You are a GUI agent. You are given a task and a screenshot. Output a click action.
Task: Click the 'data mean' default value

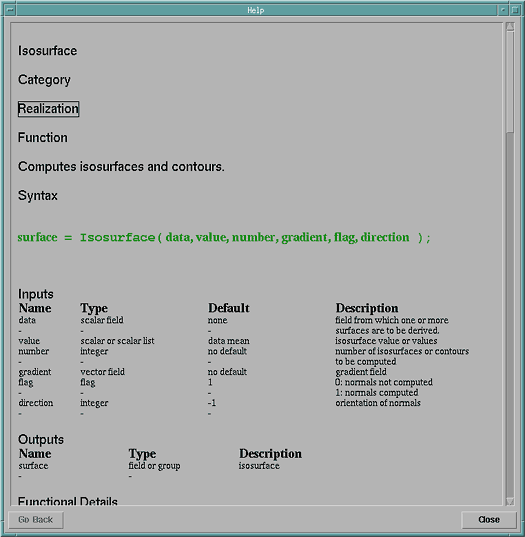pyautogui.click(x=229, y=341)
